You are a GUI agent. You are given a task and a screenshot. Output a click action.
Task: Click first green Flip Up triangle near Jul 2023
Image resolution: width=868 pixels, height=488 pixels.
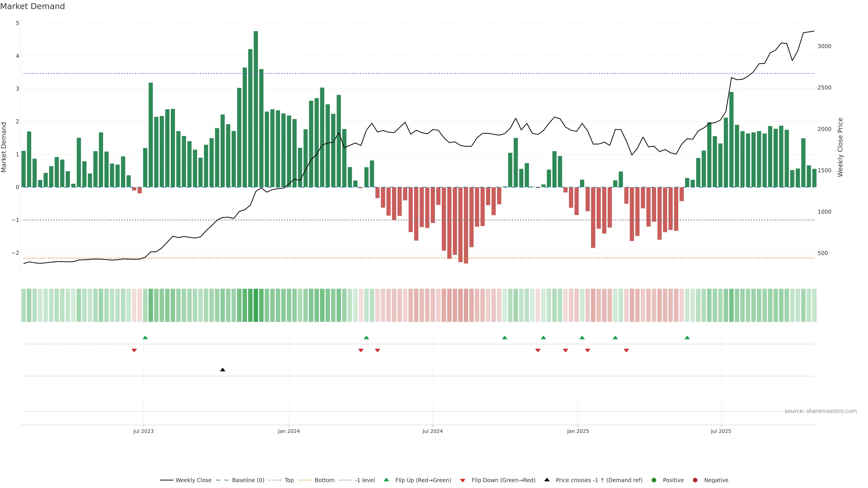tap(145, 338)
